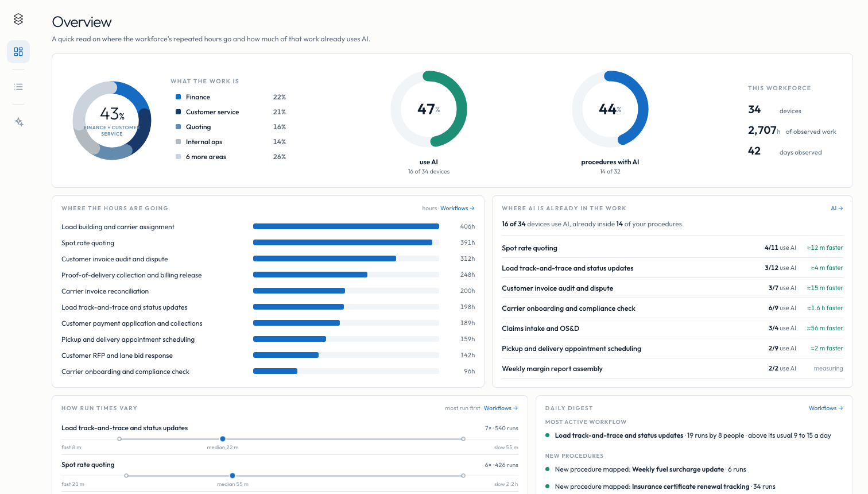Click the Internal ops legend swatch

(179, 142)
